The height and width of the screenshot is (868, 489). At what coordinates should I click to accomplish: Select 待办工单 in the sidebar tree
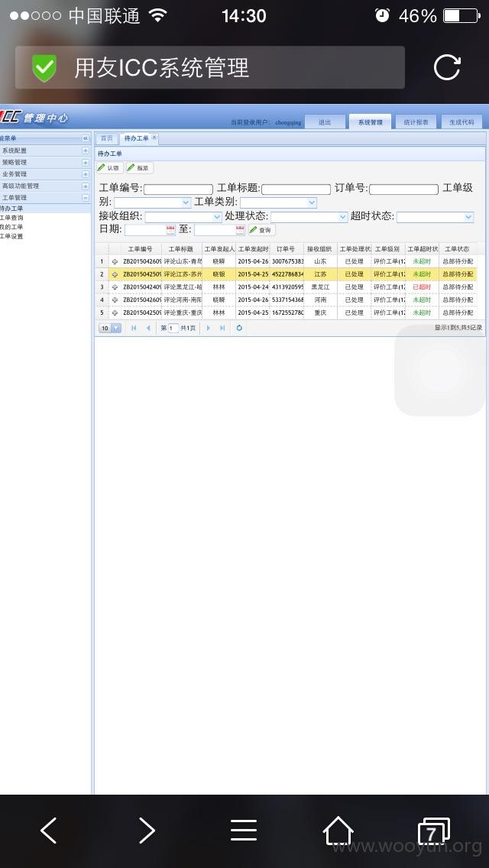click(11, 209)
